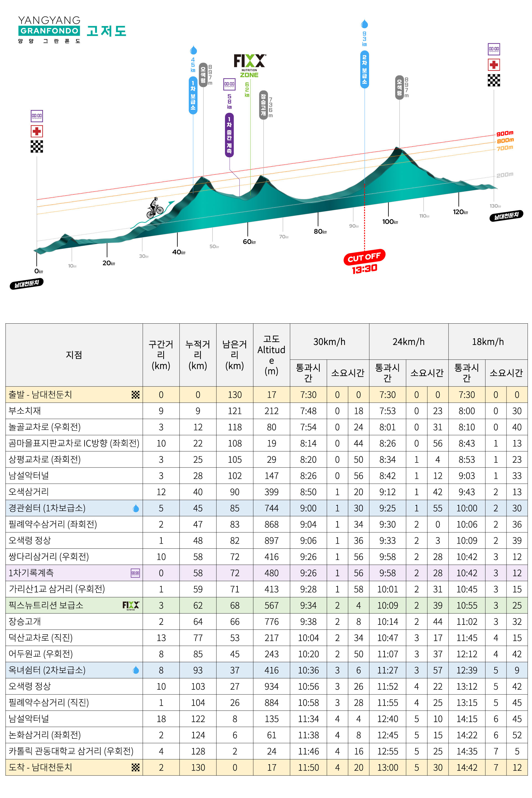Click the water drop icon above 93km

[364, 24]
